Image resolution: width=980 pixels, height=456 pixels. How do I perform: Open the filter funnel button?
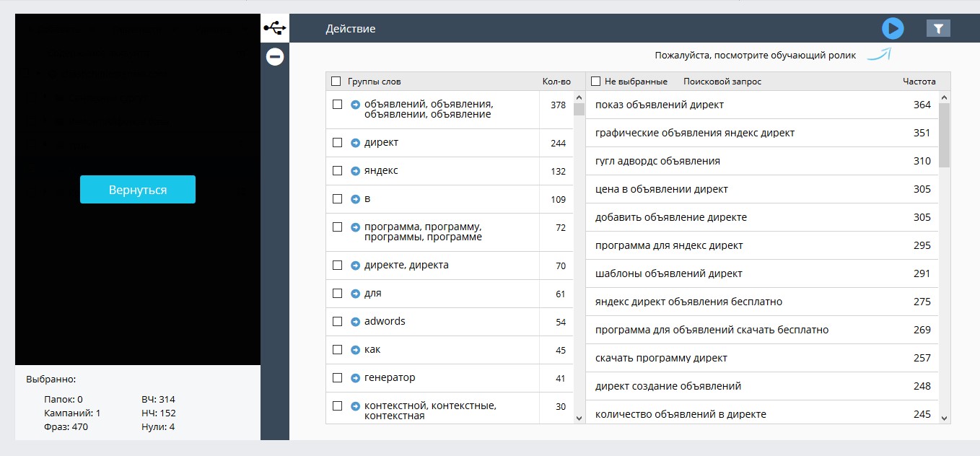[x=938, y=29]
